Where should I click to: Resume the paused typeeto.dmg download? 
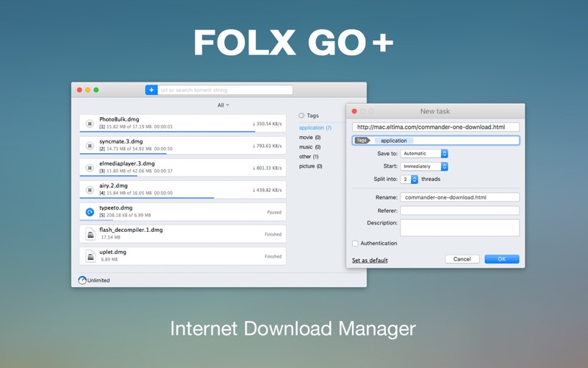tap(90, 212)
